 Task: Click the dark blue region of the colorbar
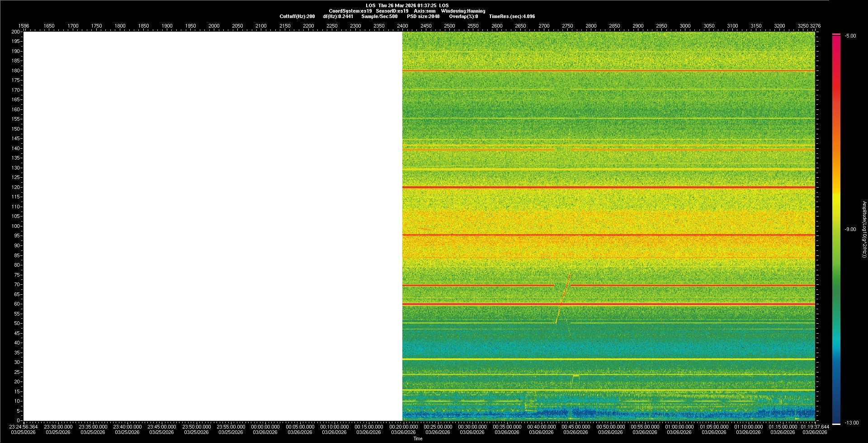tap(836, 407)
